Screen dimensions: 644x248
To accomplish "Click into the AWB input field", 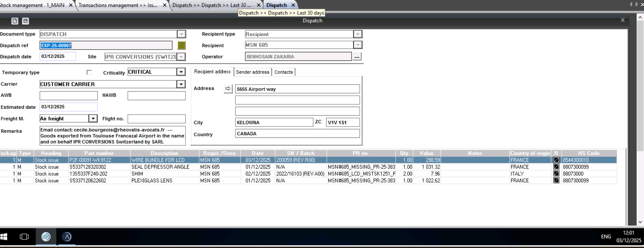I will click(68, 95).
